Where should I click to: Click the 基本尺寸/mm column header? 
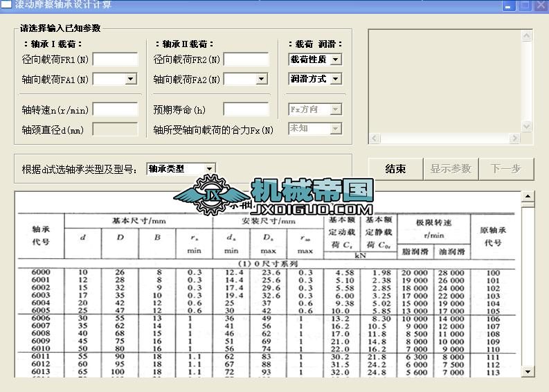(138, 221)
